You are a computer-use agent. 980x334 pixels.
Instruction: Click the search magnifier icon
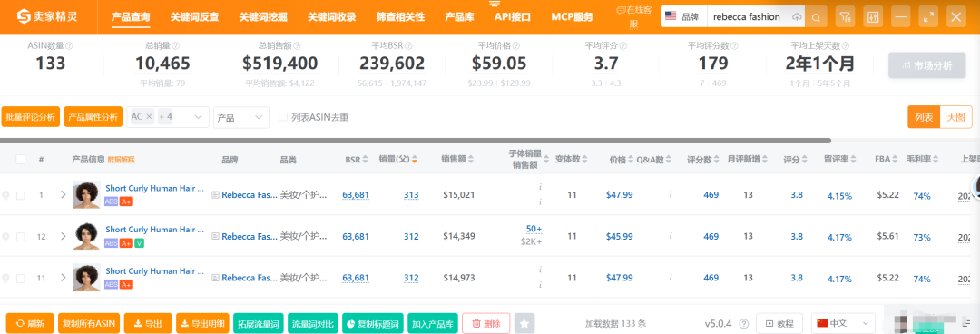click(817, 17)
